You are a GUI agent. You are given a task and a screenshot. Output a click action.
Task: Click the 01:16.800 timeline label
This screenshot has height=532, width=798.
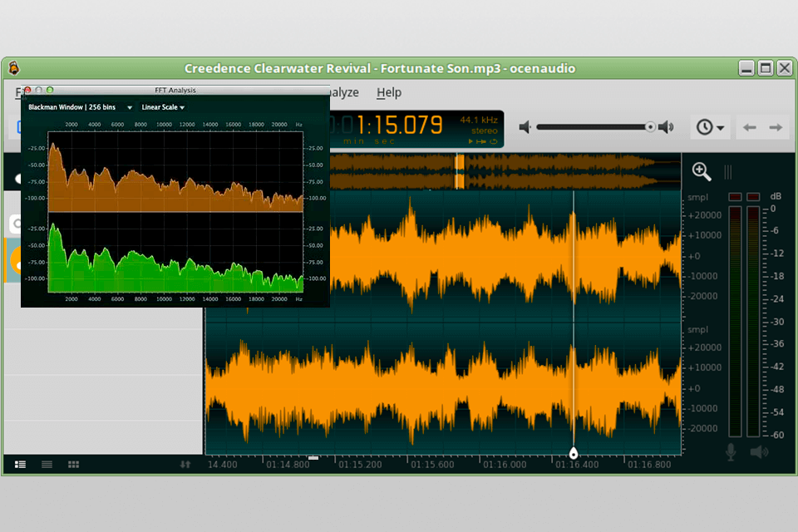point(649,465)
